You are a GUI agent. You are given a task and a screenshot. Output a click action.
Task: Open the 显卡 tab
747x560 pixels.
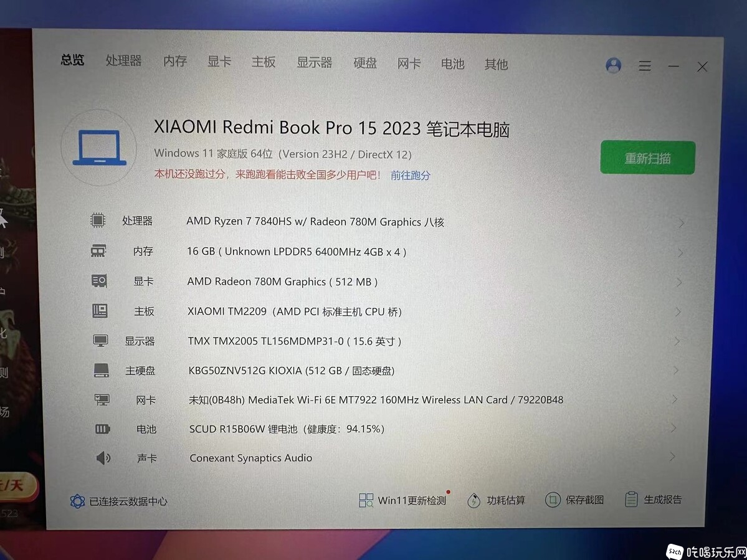click(219, 62)
